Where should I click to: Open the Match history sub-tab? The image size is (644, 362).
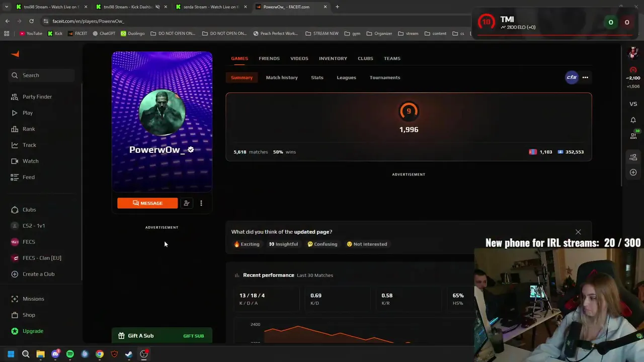tap(282, 77)
